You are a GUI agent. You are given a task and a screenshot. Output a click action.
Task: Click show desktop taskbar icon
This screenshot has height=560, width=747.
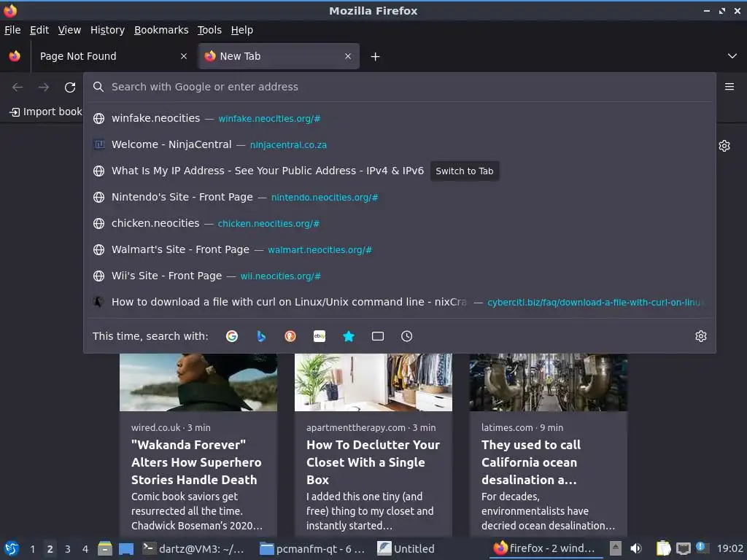(x=125, y=548)
